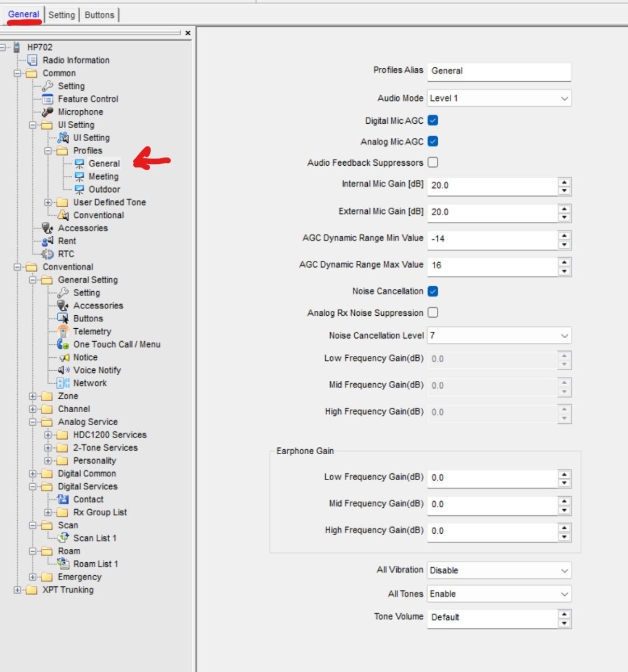Viewport: 628px width, 672px height.
Task: Select the Microphone icon in tree
Action: point(48,112)
